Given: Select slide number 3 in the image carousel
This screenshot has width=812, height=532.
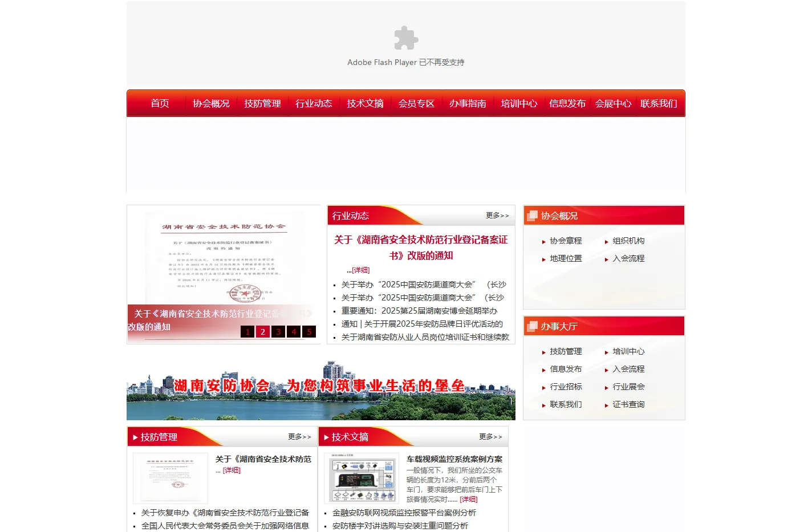Looking at the screenshot, I should [x=278, y=331].
